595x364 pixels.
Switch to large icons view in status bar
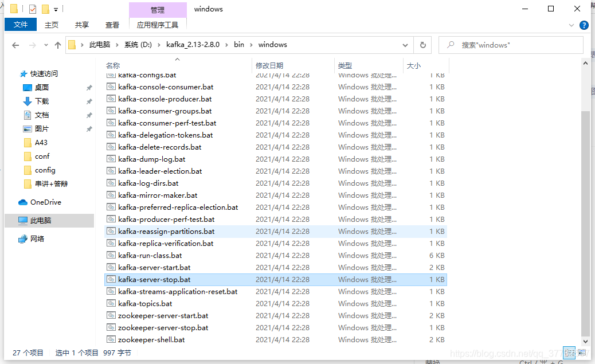581,353
